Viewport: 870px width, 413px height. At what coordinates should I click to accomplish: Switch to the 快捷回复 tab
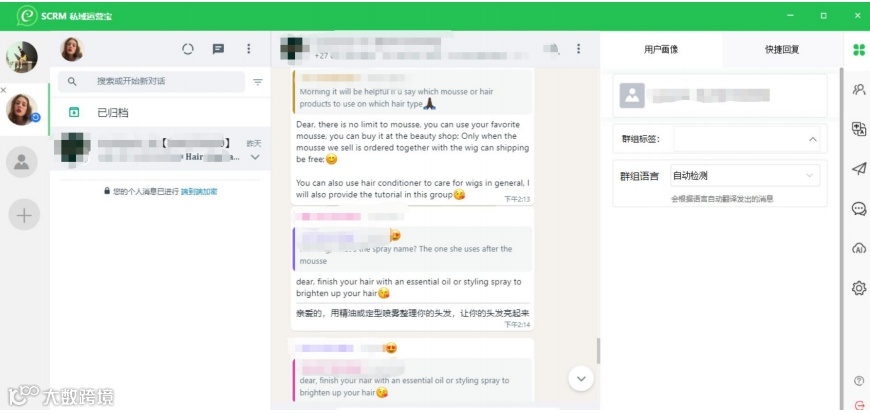(x=782, y=49)
